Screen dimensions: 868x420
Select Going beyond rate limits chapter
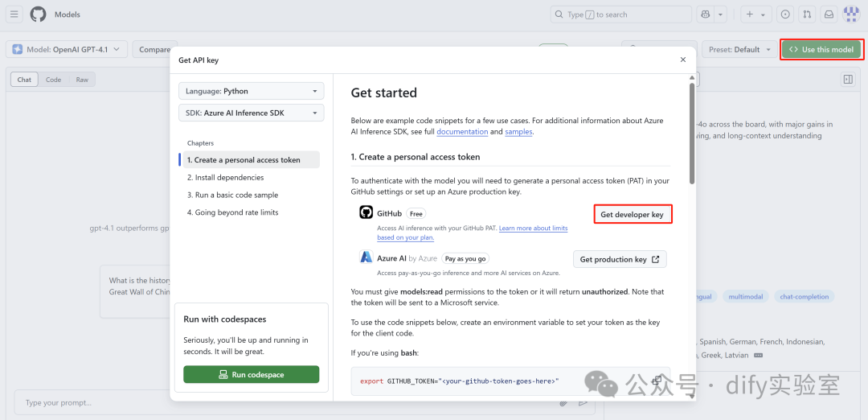click(233, 212)
